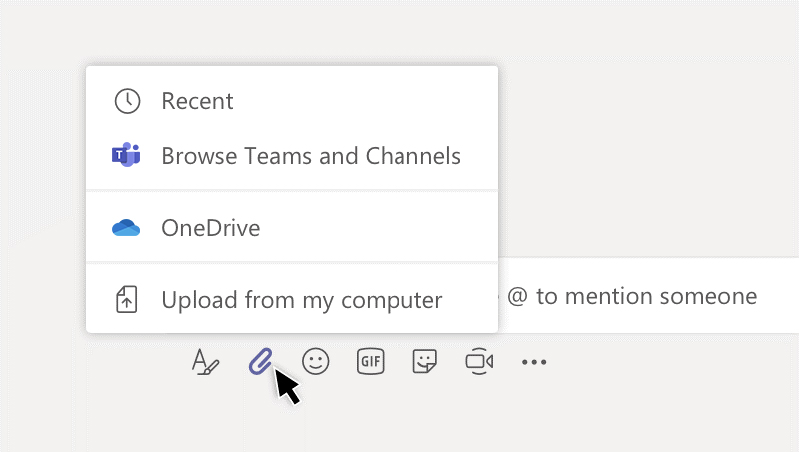
Task: Expand additional messaging extensions with three dots
Action: click(x=534, y=362)
